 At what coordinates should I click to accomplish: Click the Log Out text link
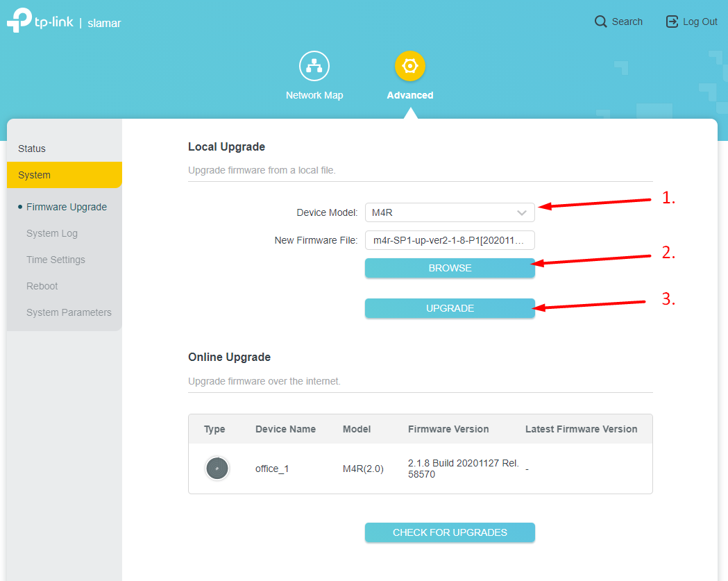(x=700, y=22)
